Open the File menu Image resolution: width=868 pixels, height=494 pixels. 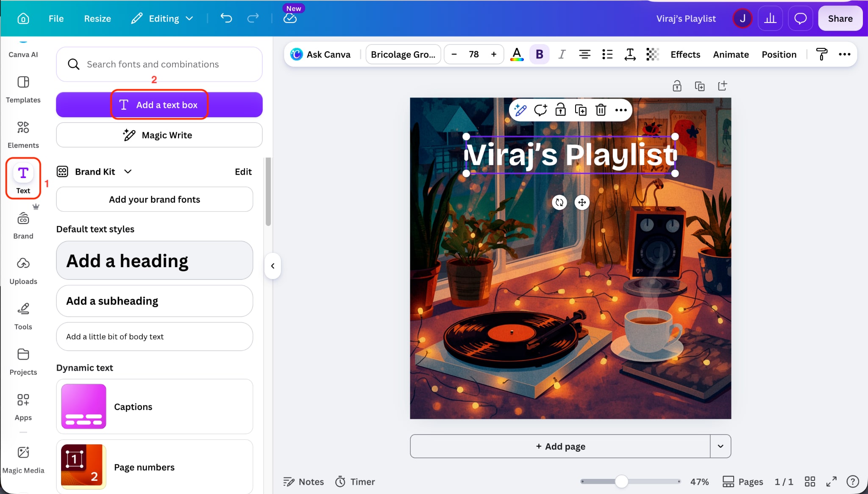56,18
